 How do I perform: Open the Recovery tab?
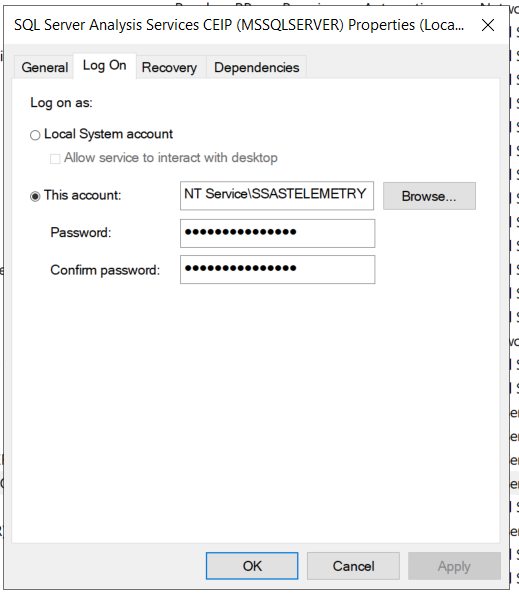169,67
